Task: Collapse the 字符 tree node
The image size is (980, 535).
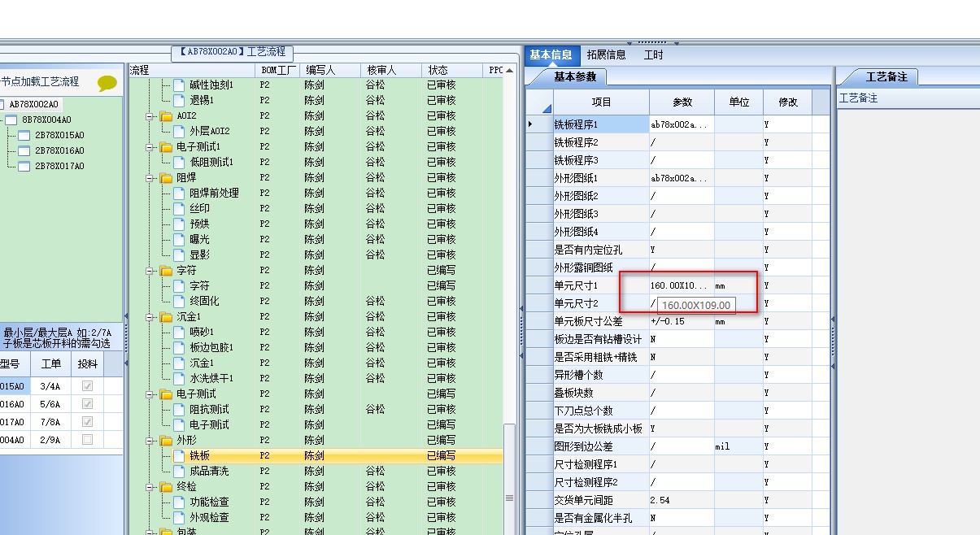Action: [150, 271]
